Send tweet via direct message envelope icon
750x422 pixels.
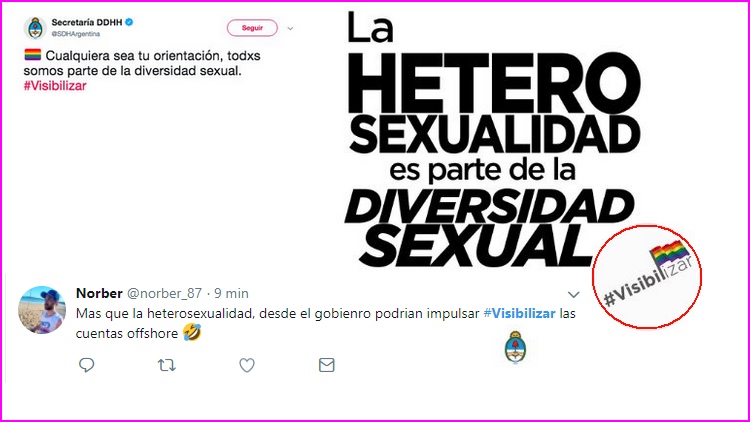327,365
